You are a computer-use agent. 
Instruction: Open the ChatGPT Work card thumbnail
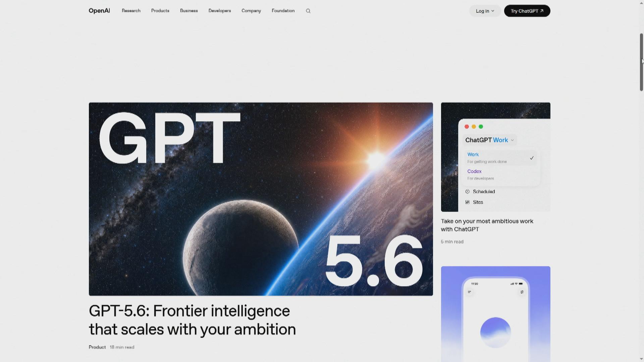tap(496, 157)
